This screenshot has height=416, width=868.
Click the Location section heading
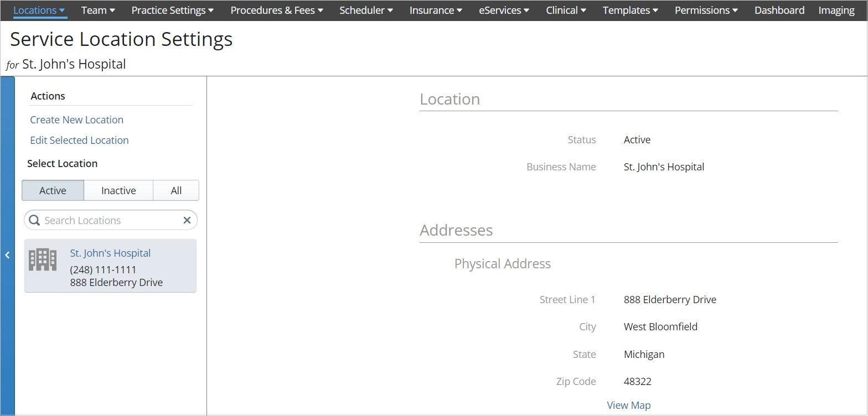449,99
